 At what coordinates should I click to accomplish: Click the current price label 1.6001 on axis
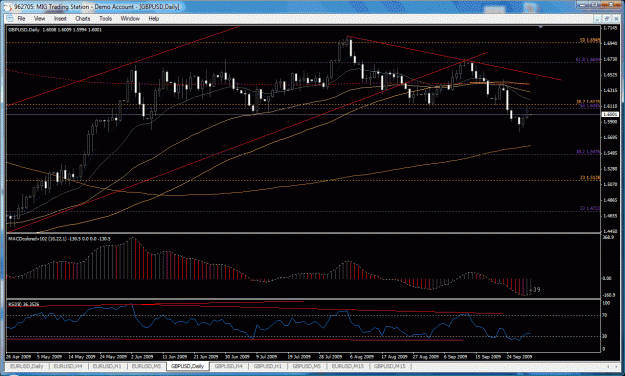[x=609, y=114]
